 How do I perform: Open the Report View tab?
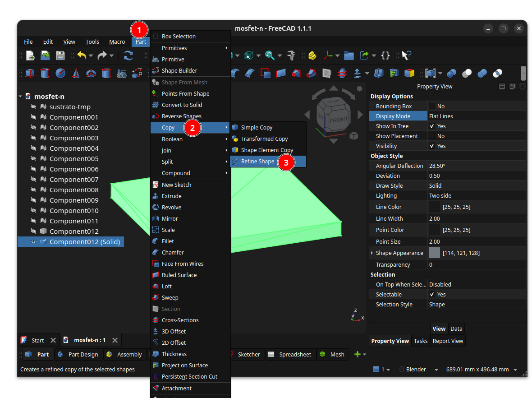448,341
